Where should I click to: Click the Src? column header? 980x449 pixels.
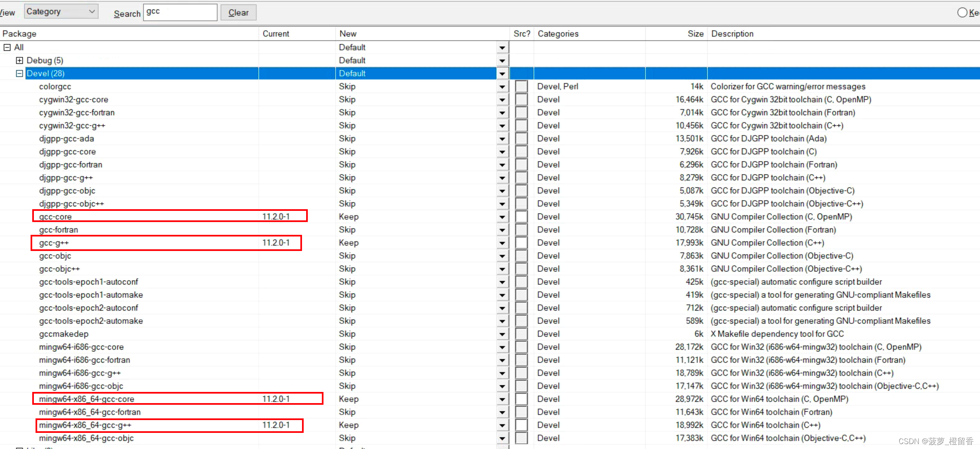(x=522, y=34)
